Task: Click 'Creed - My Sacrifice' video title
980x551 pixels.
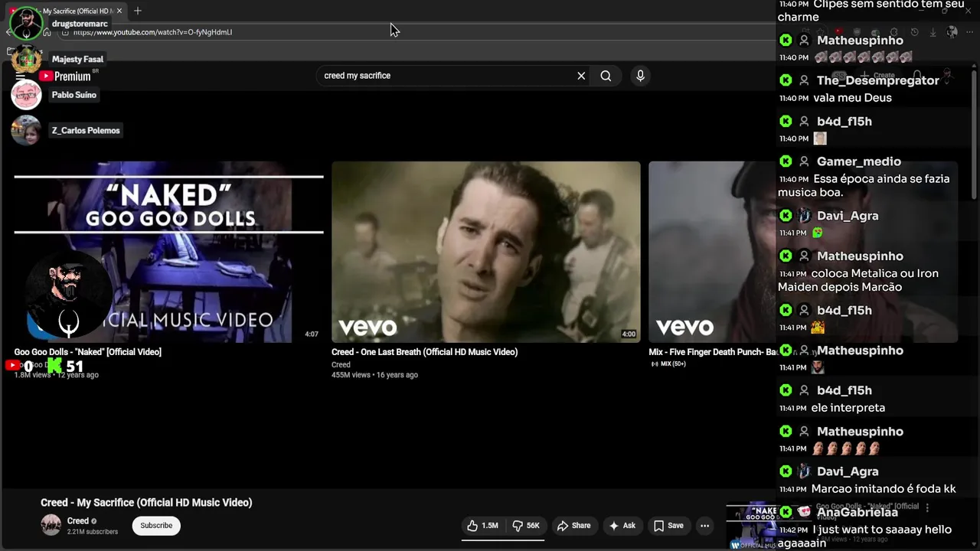Action: coord(146,503)
